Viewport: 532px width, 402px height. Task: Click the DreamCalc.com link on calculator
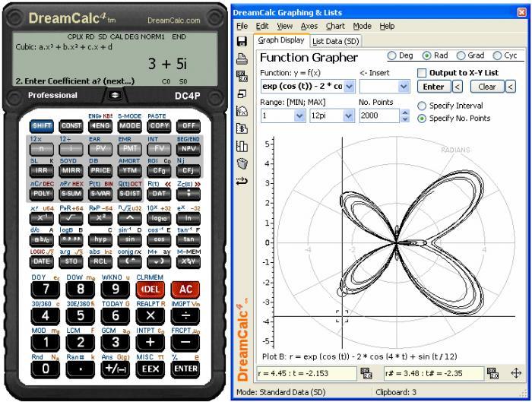click(x=174, y=21)
